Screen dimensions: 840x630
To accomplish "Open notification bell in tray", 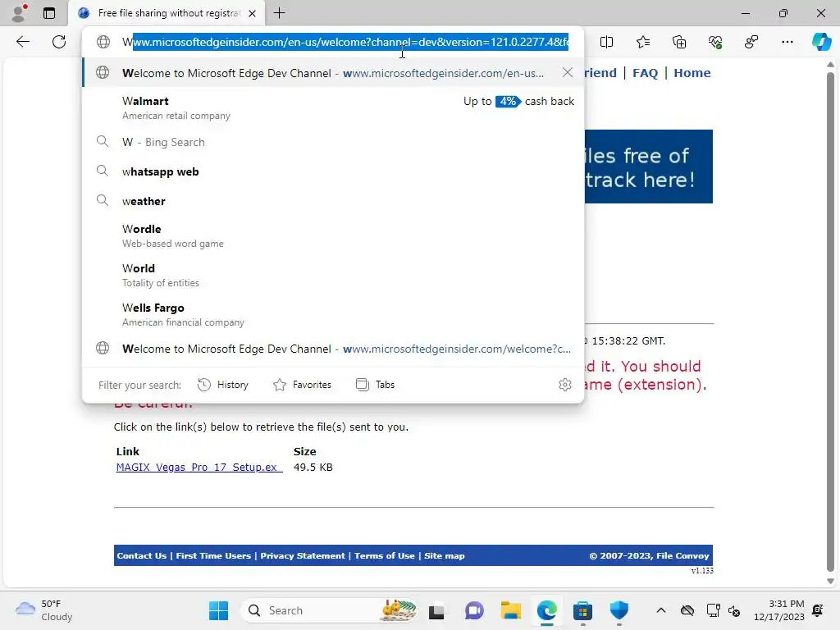I will pos(818,610).
